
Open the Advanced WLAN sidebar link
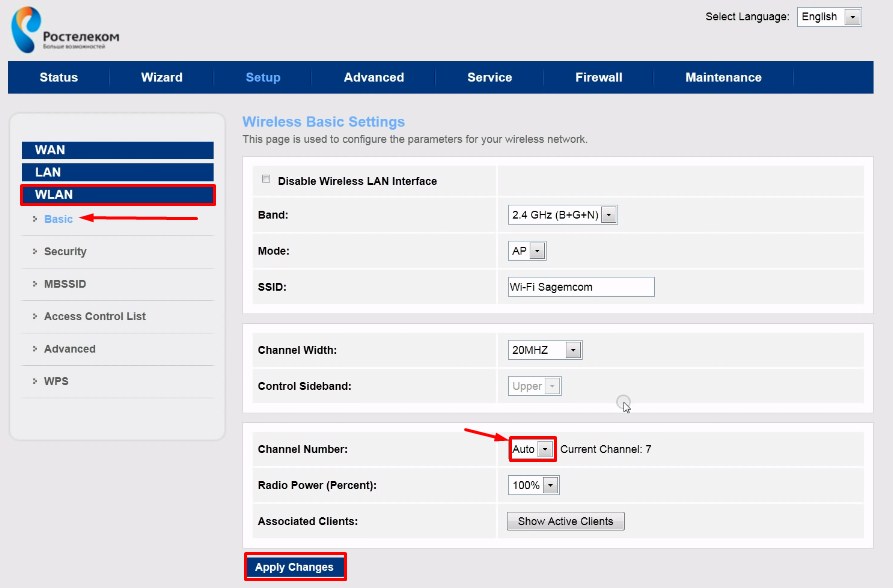(x=69, y=349)
